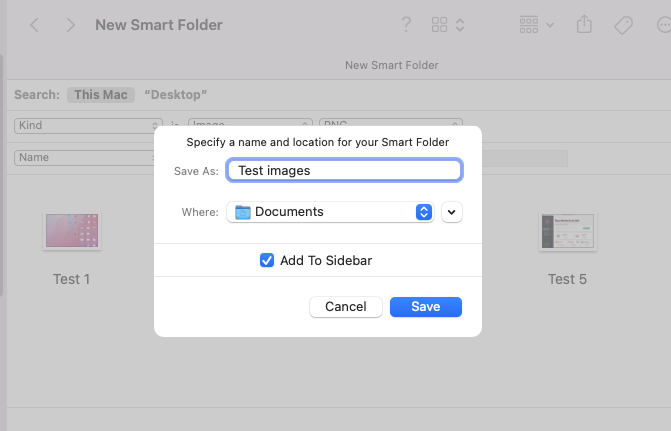Select the This Mac search scope
Viewport: 671px width, 431px height.
coord(101,95)
